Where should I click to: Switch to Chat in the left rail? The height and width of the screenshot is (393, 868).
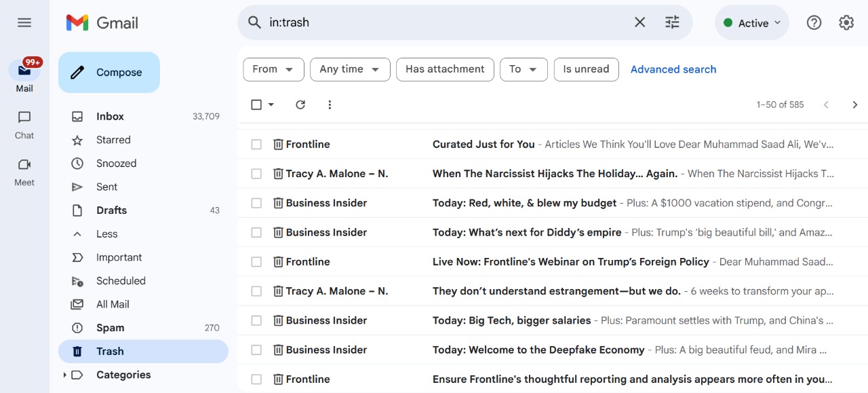[x=24, y=125]
